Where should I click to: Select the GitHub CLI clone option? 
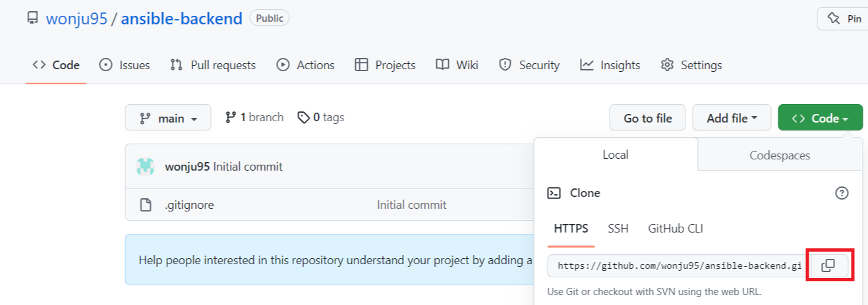coord(676,229)
